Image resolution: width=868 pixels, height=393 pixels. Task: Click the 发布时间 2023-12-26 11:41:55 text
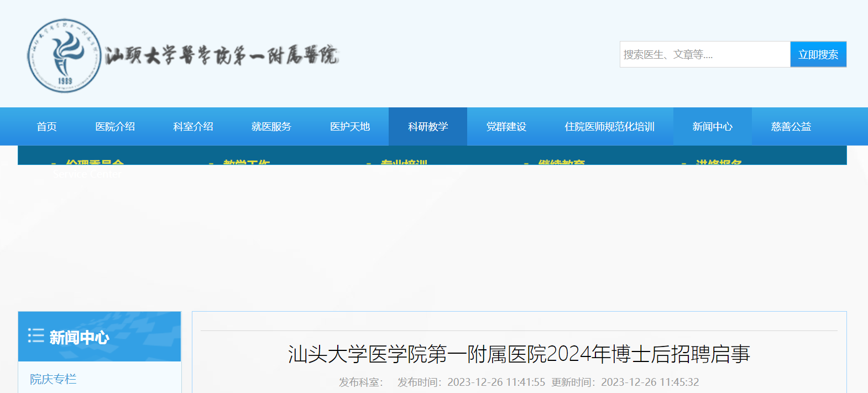point(471,382)
